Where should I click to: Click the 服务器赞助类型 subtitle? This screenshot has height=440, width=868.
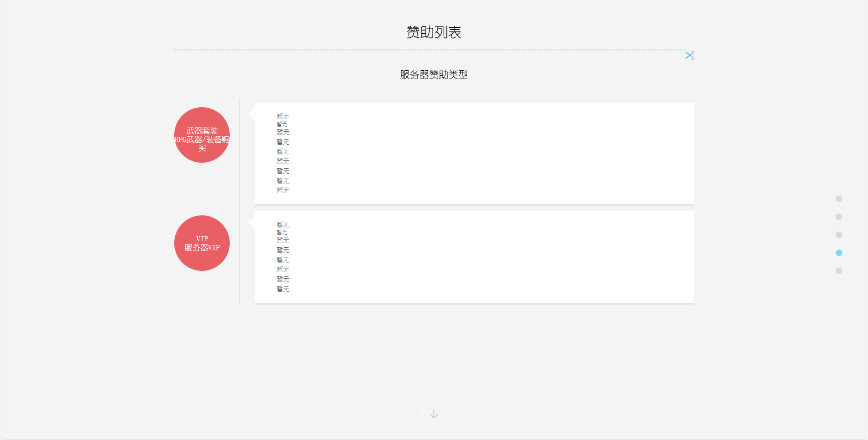tap(434, 75)
